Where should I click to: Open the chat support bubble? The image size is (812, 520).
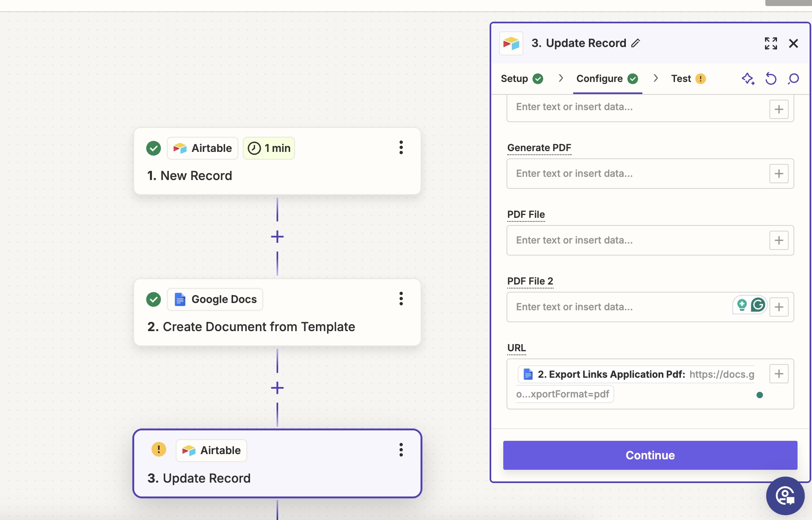point(785,495)
